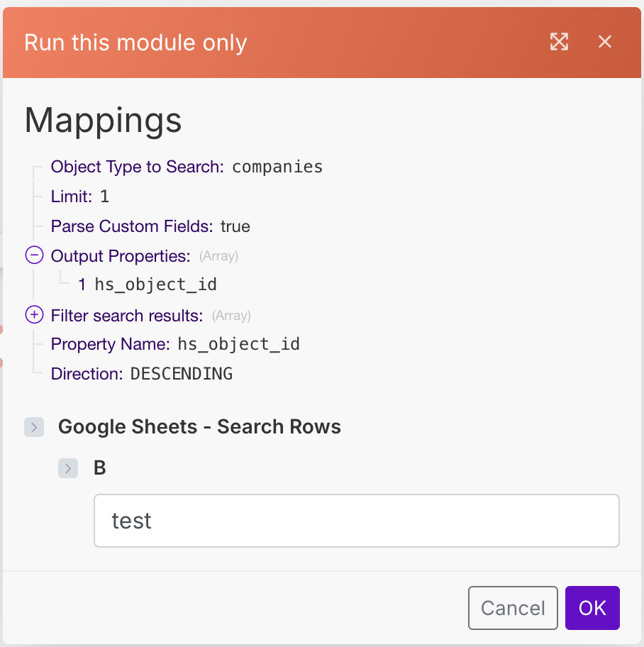Click the Output Properties label
The width and height of the screenshot is (644, 647).
tap(120, 255)
